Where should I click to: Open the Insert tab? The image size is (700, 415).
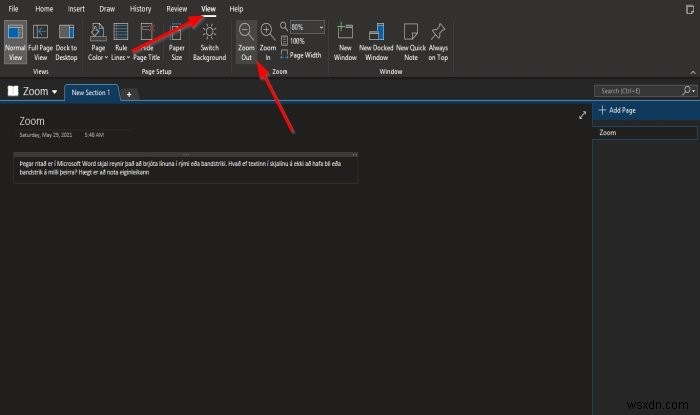[x=76, y=8]
